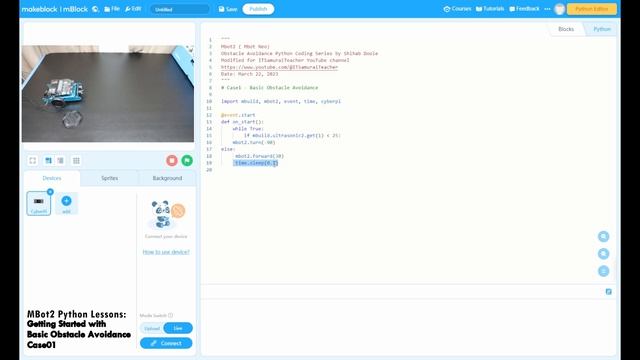The image size is (640, 360).
Task: Click the language globe icon
Action: (95, 9)
